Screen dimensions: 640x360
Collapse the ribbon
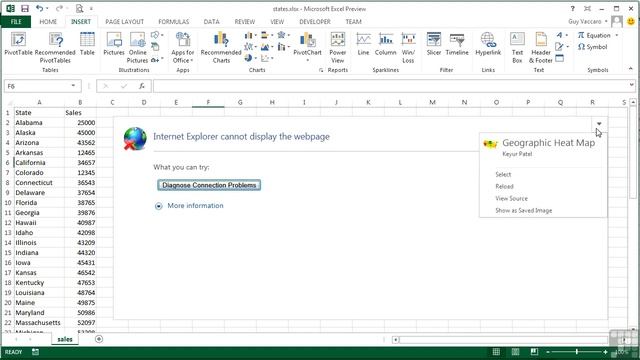630,69
